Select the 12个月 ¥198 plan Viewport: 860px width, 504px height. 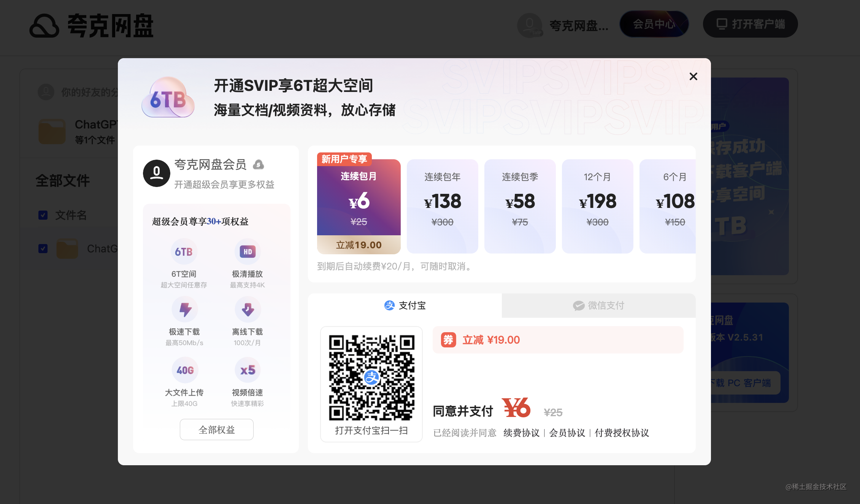point(598,206)
